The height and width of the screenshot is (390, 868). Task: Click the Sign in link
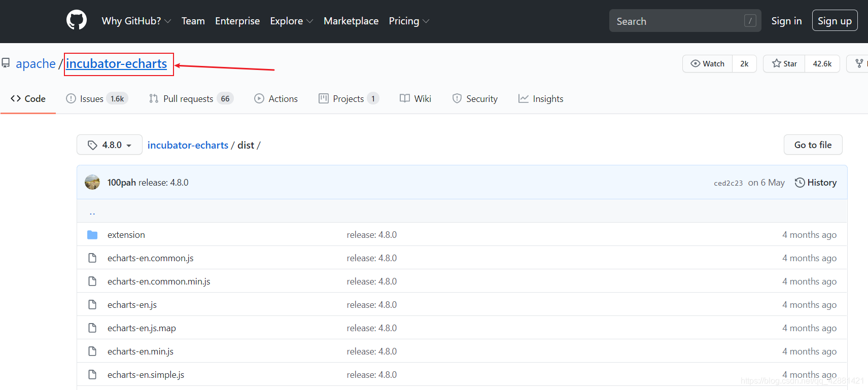[786, 21]
